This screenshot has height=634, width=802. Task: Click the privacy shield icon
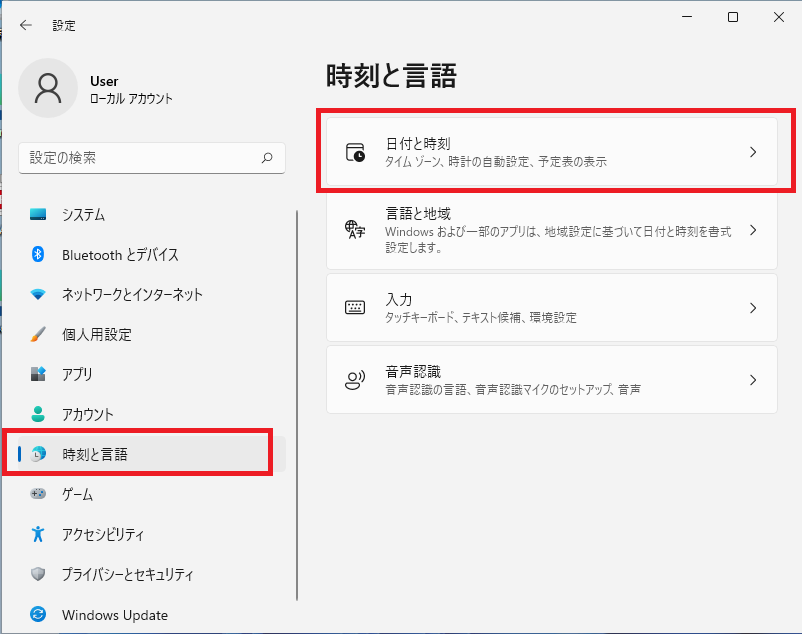click(38, 574)
